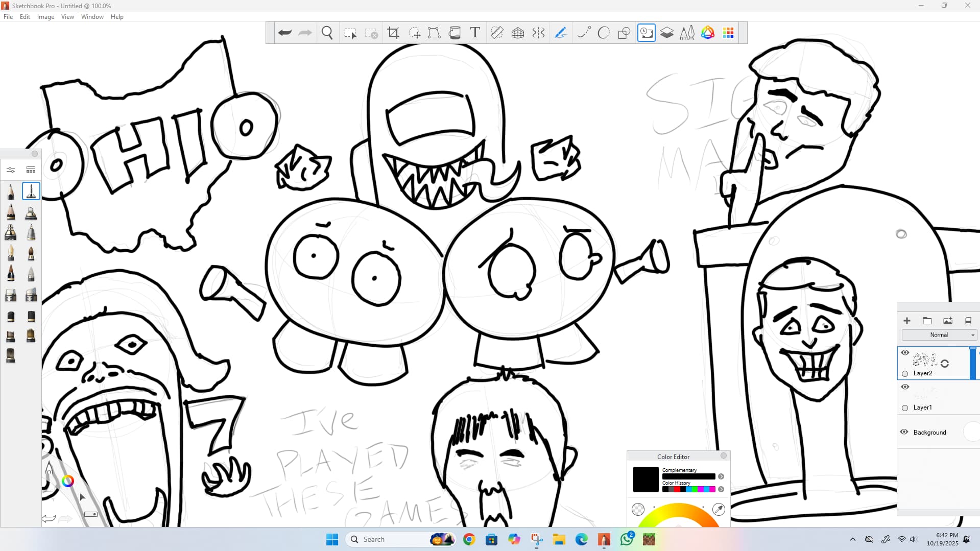
Task: Select the Text tool
Action: click(475, 33)
